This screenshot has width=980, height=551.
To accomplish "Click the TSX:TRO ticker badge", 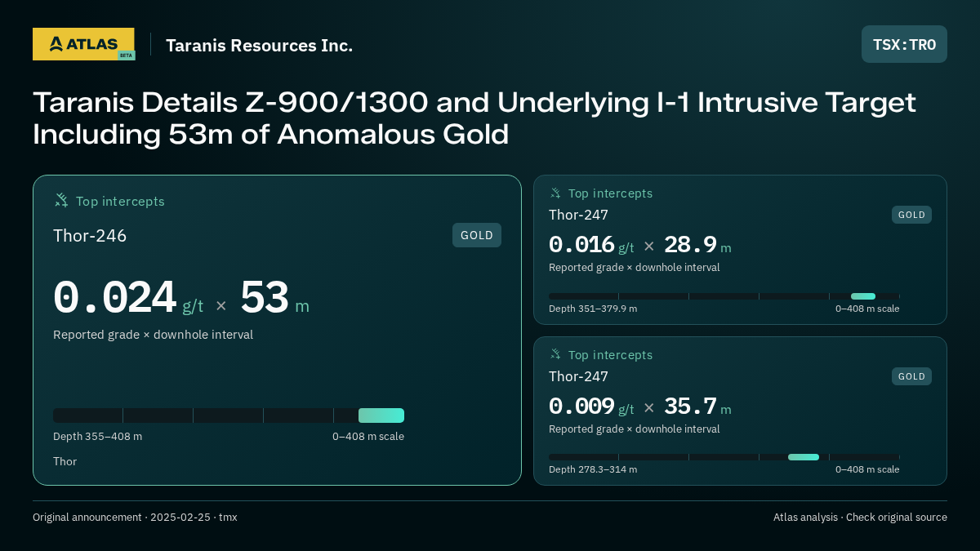I will point(904,44).
